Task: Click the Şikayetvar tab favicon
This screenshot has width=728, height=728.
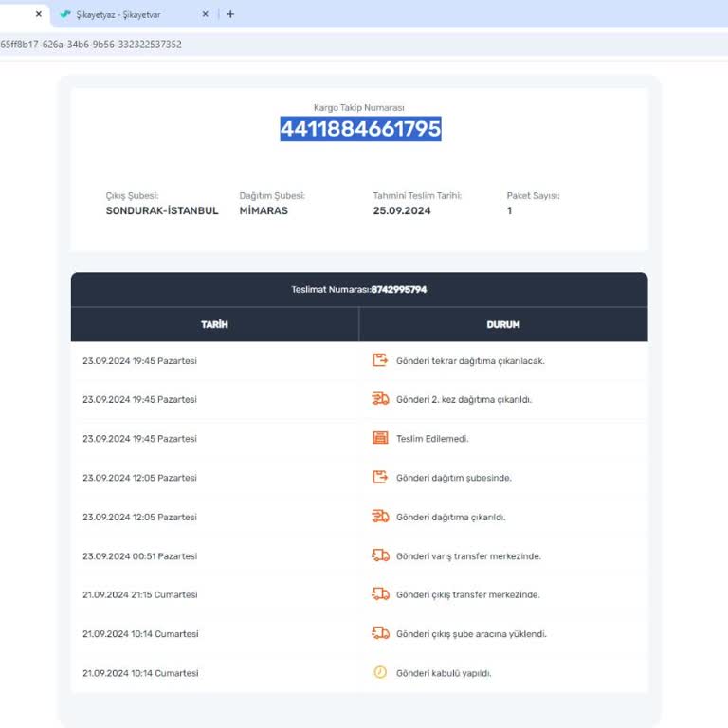Action: (x=65, y=14)
